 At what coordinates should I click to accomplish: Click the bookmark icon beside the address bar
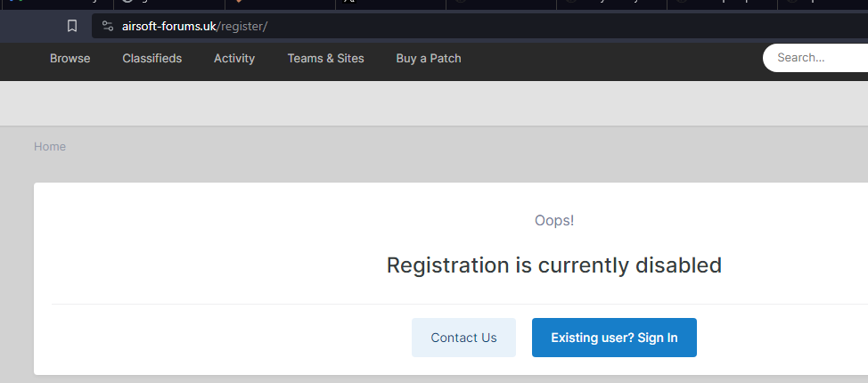[x=72, y=26]
